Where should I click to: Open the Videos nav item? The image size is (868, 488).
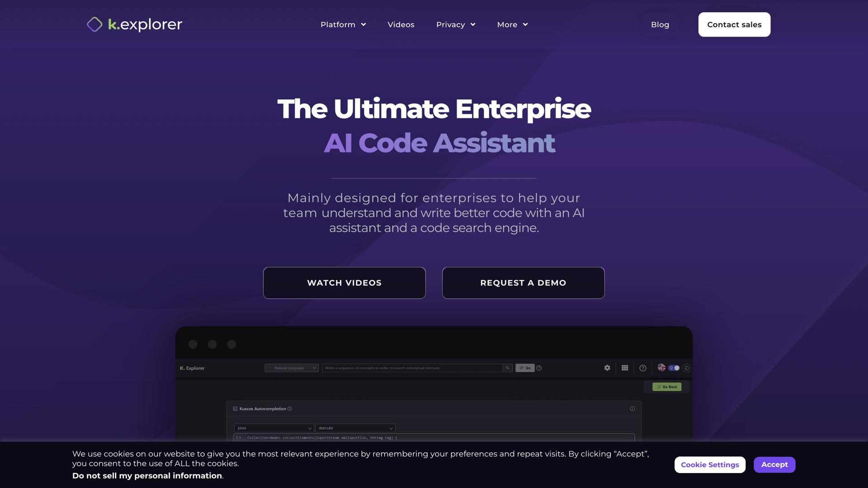pyautogui.click(x=401, y=24)
